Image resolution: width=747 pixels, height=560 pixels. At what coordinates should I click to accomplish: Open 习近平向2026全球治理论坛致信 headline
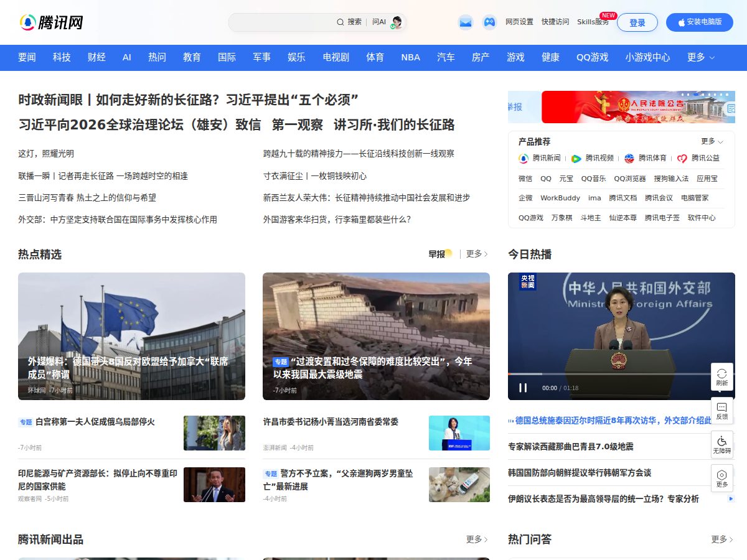[140, 124]
